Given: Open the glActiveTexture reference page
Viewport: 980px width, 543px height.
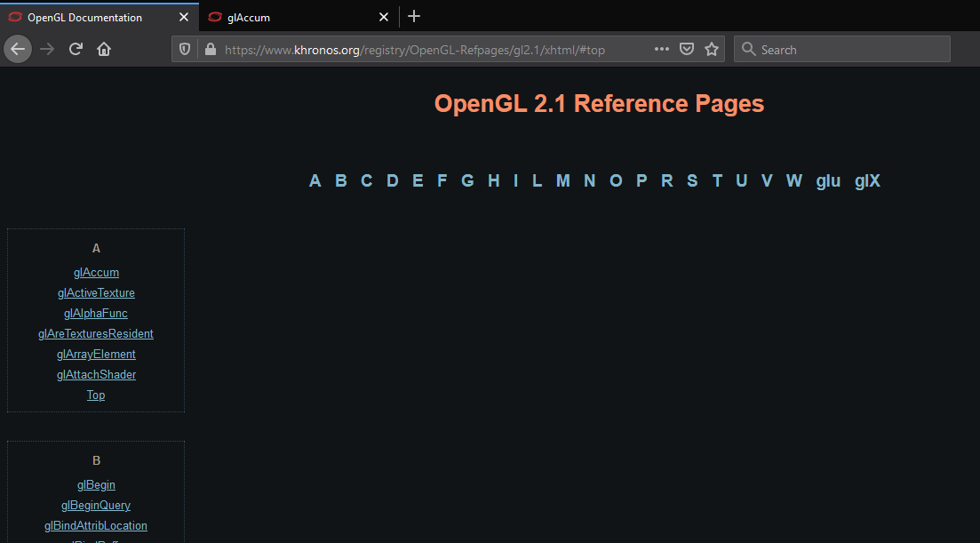Looking at the screenshot, I should pos(96,293).
